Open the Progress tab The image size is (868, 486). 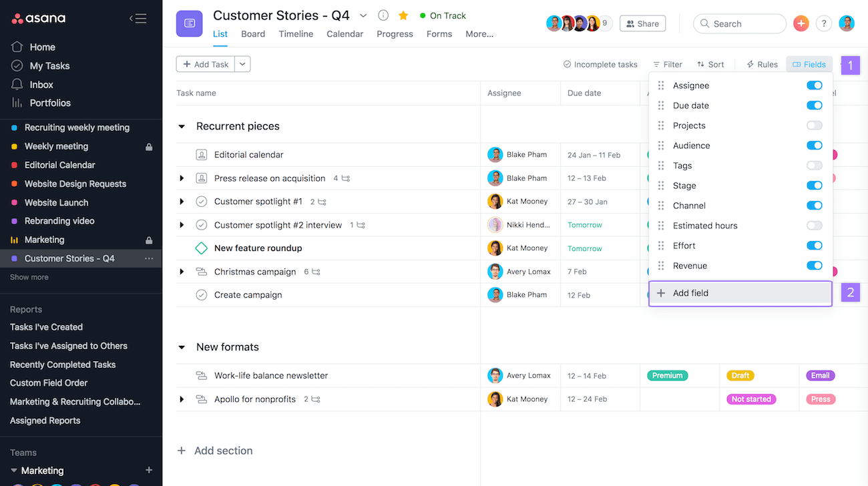tap(395, 34)
